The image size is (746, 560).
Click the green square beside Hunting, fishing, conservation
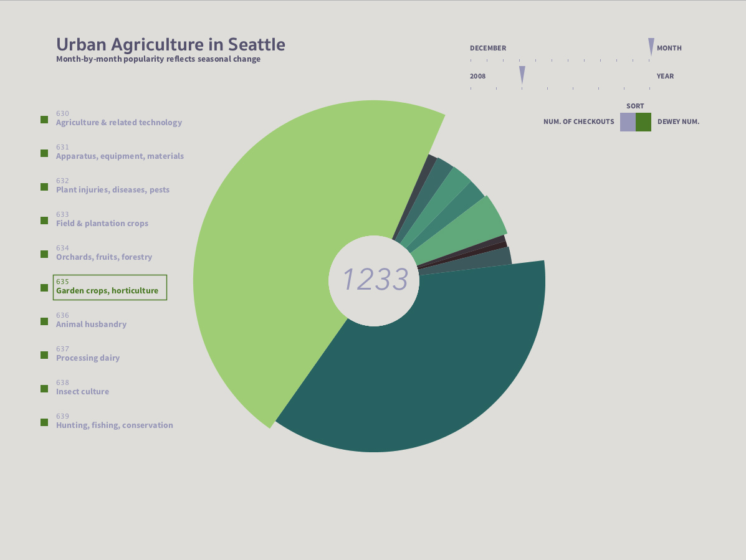(44, 422)
